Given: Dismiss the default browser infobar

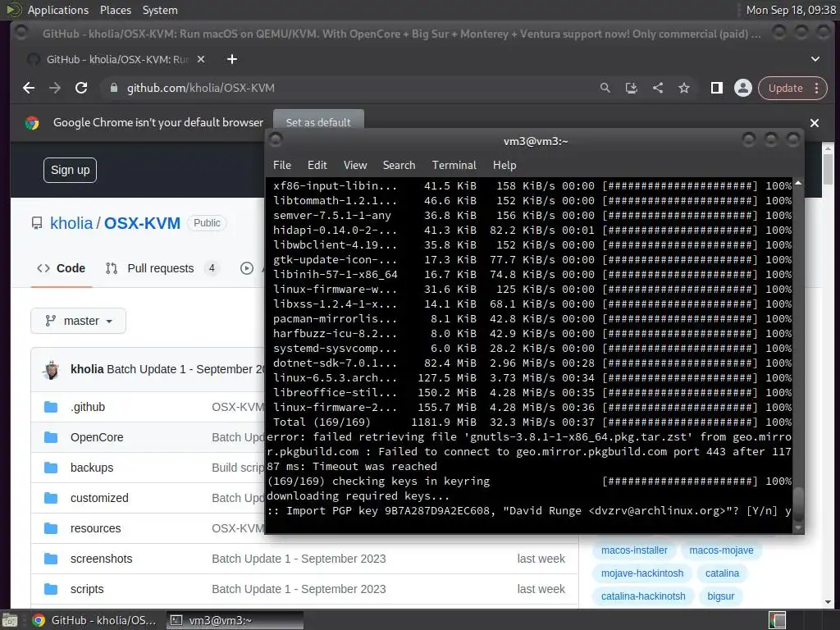Looking at the screenshot, I should coord(815,123).
